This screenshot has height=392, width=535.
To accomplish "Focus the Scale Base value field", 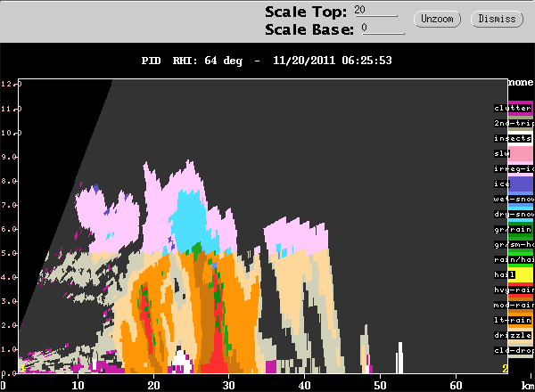I will pyautogui.click(x=383, y=29).
